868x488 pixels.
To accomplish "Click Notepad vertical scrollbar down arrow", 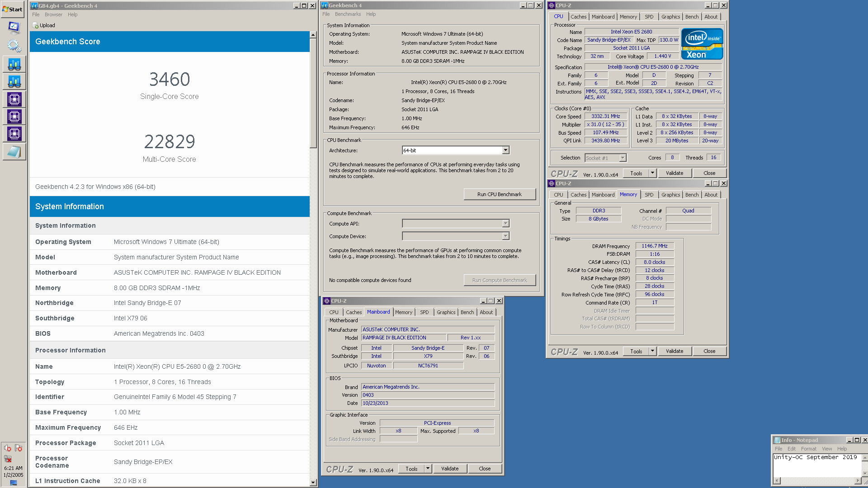I will [x=865, y=474].
